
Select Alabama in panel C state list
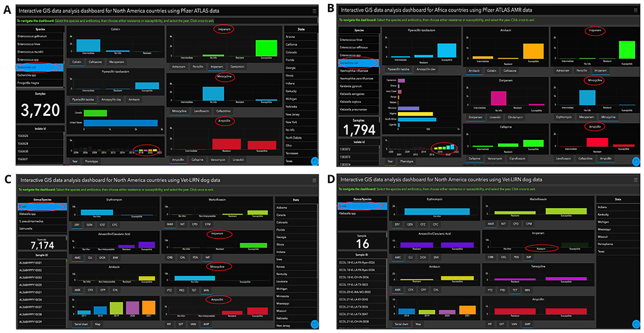point(296,208)
